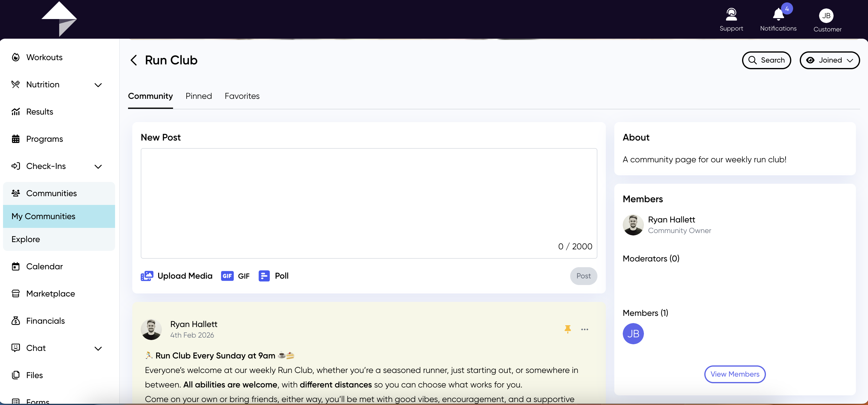Click the app logo in the header
The width and height of the screenshot is (868, 405).
[x=59, y=19]
